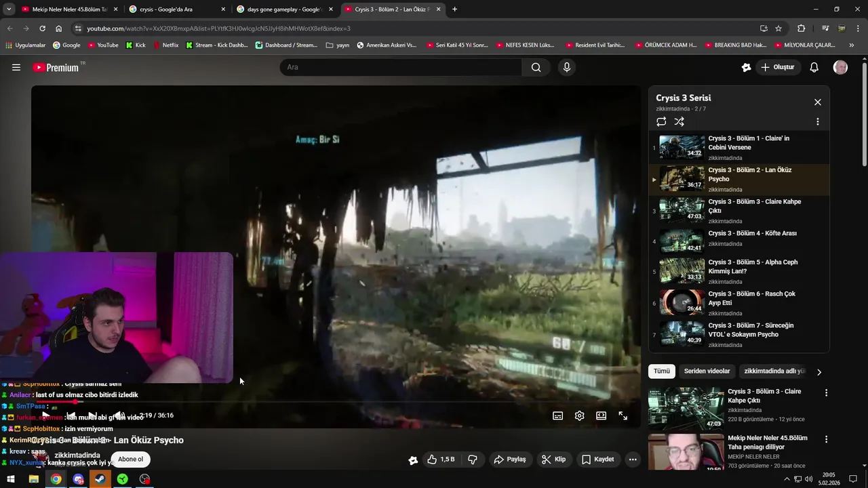
Task: Open the Kick bookmark
Action: [x=136, y=45]
